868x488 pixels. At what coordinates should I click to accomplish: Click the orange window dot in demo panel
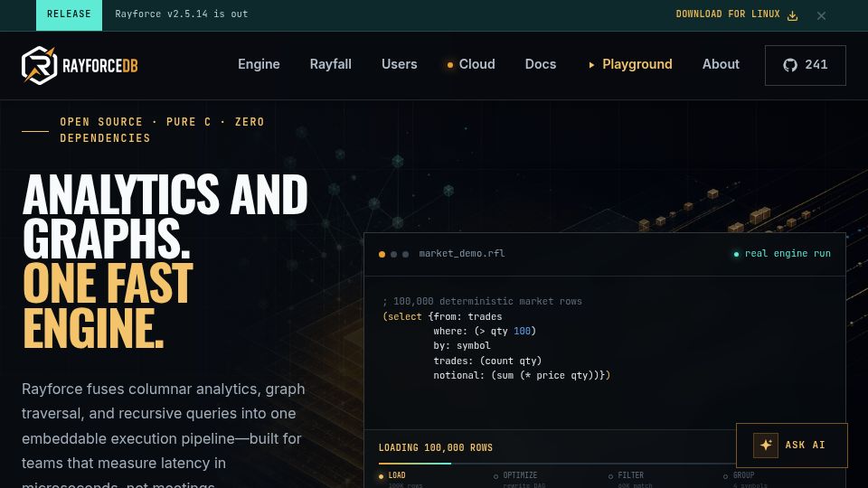click(x=382, y=255)
